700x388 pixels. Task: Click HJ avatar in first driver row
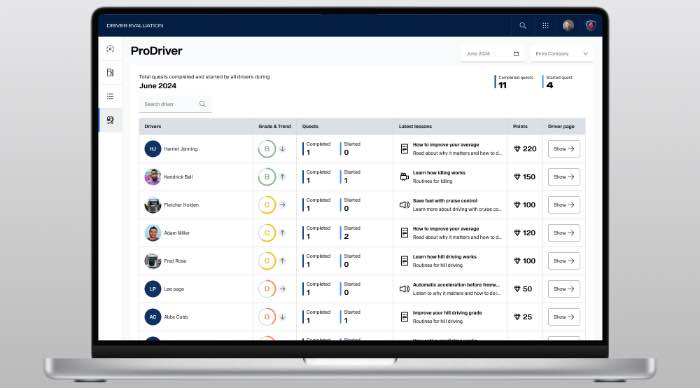point(153,149)
